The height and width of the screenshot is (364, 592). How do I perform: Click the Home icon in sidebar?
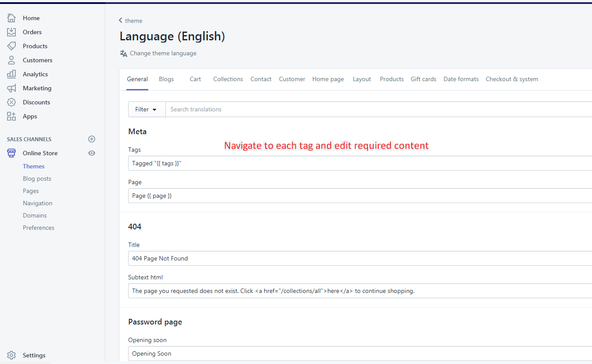[11, 18]
